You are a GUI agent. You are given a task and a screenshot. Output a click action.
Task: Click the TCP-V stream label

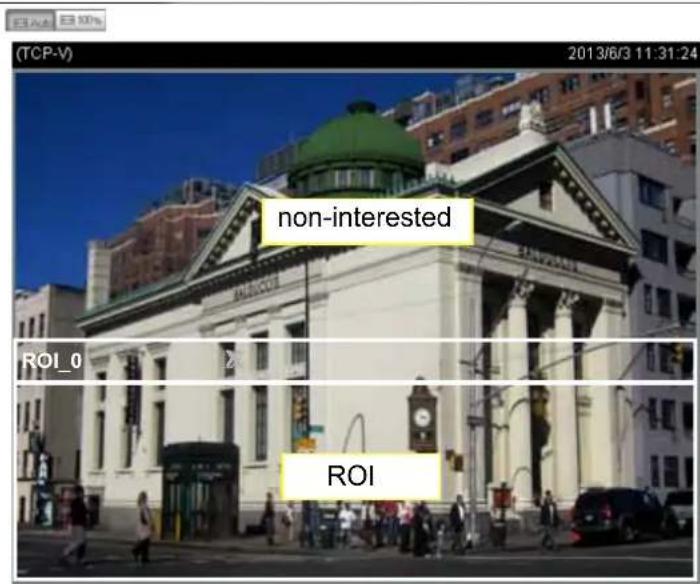(44, 54)
